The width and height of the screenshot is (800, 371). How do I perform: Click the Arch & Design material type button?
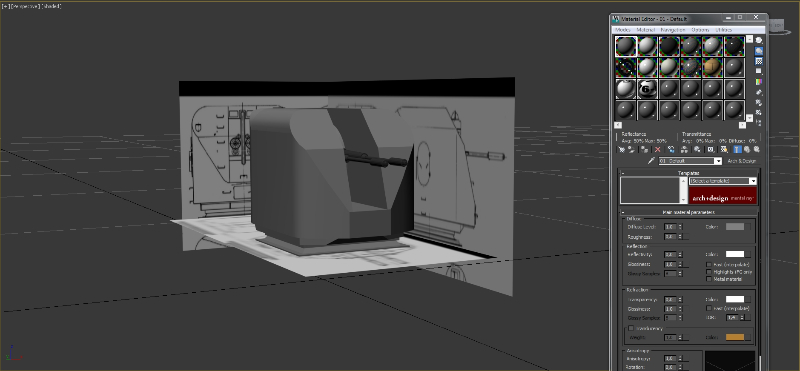pyautogui.click(x=741, y=161)
